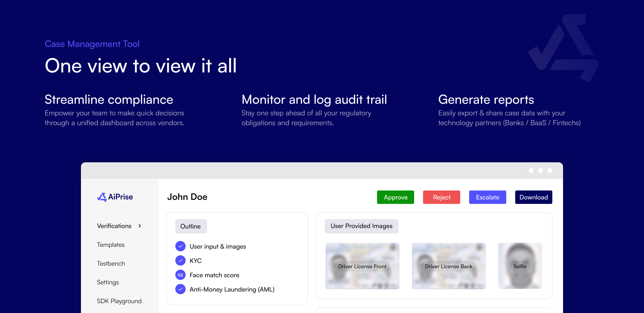This screenshot has width=644, height=313.
Task: Click the Monitor and log audit trail heading
Action: tap(314, 100)
